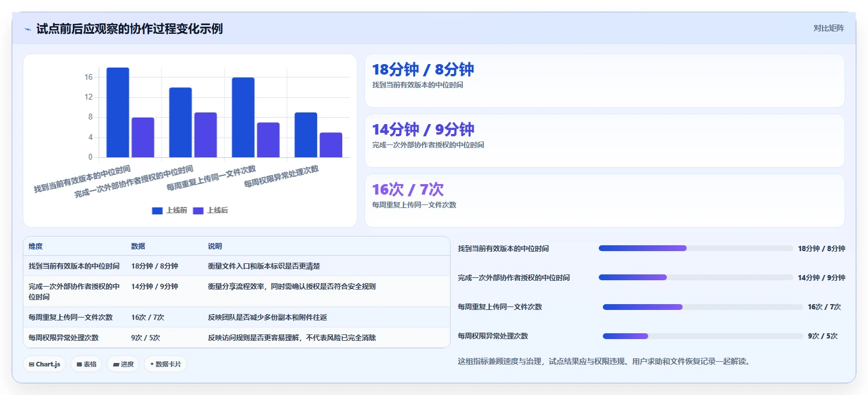Click the Chart.js chip icon
The width and height of the screenshot is (868, 395).
(31, 364)
